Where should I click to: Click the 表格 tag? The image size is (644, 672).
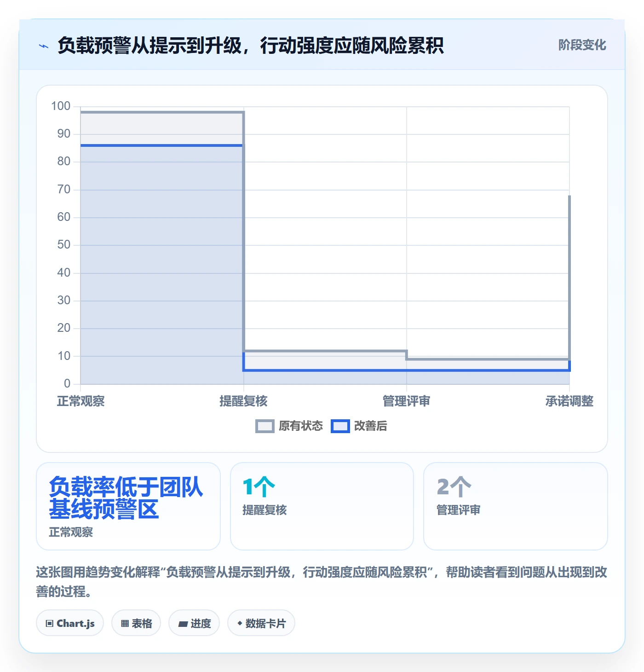click(x=136, y=623)
